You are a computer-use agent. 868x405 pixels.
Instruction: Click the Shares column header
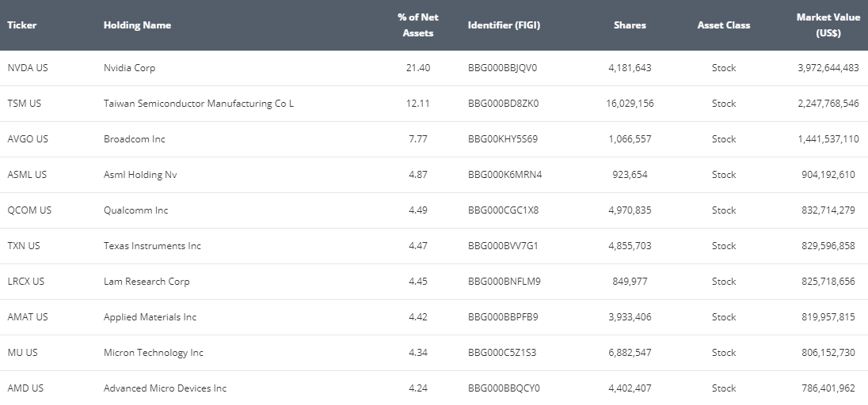pos(630,25)
